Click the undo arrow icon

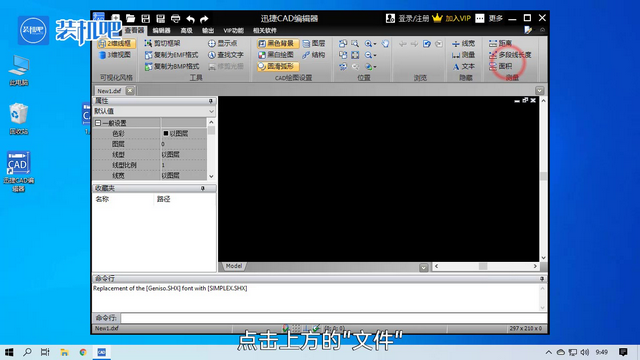click(190, 19)
